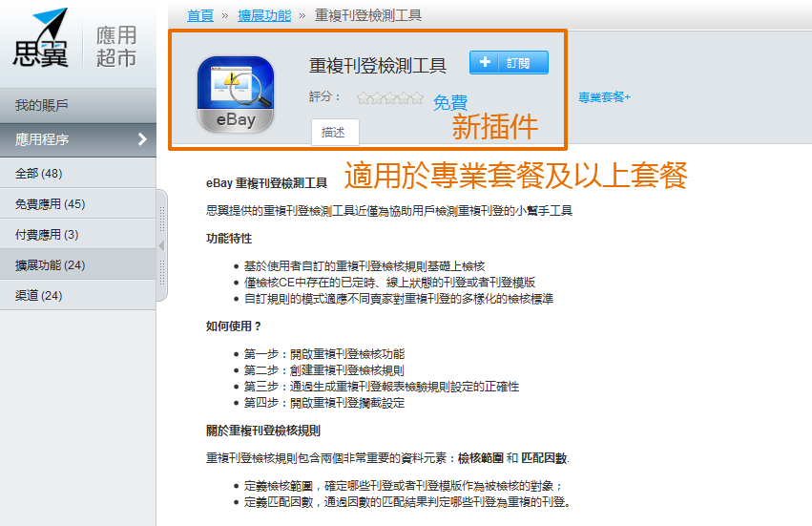Open 渠道 (24) category
Screen dimensions: 812x526
78,295
